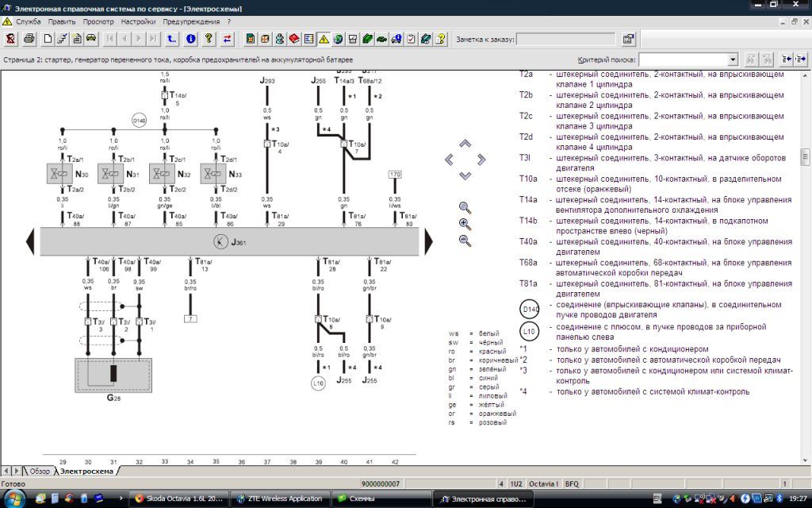Click status bar entry 1U2

pyautogui.click(x=516, y=483)
